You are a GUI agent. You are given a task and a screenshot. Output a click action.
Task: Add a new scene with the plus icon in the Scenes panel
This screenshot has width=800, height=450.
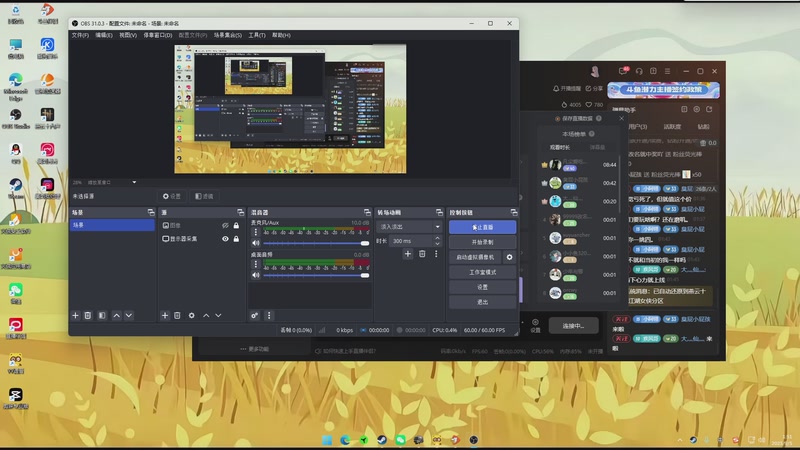coord(76,315)
